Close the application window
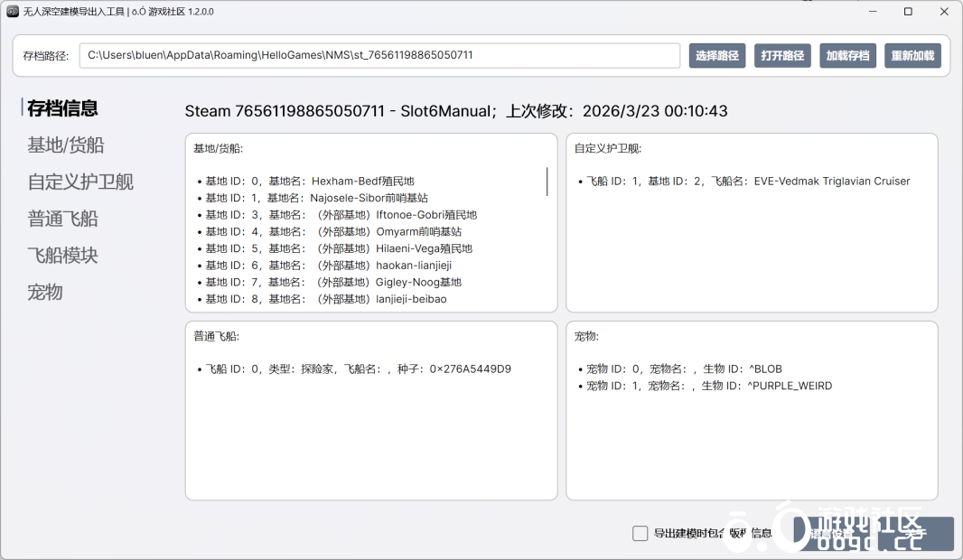 [944, 12]
